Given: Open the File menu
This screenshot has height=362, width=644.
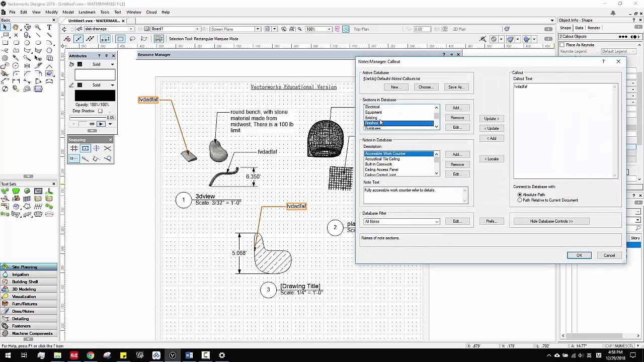Looking at the screenshot, I should coord(12,12).
